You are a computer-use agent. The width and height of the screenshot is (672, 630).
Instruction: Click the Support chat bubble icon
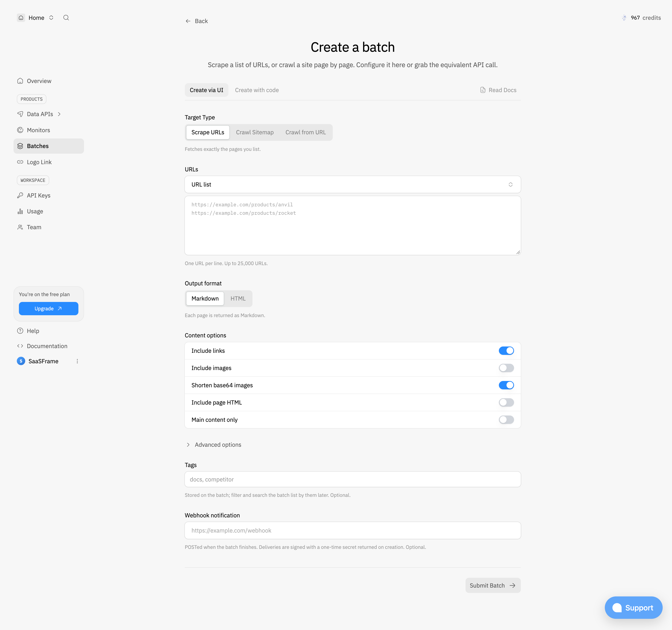point(617,608)
